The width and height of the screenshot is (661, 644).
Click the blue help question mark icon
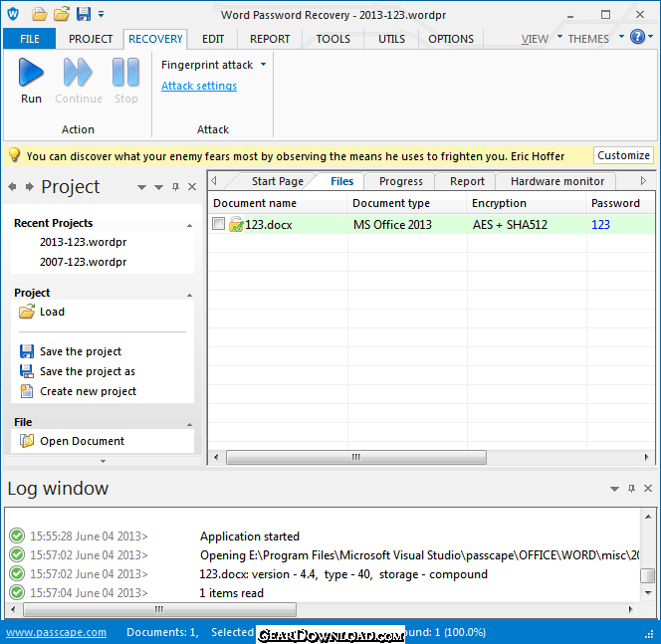coord(637,37)
